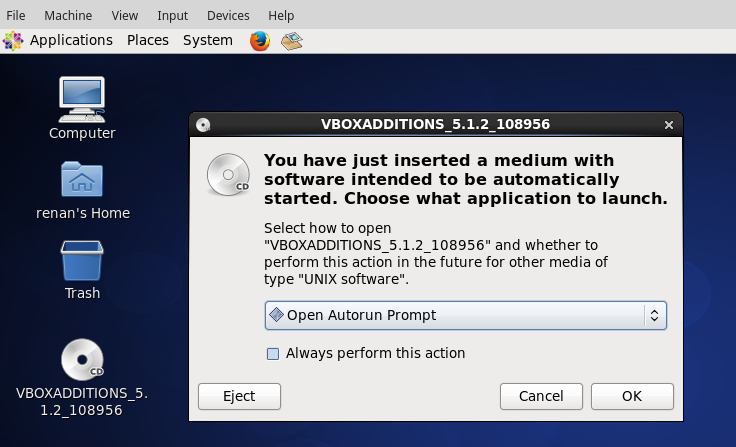Open the System panel menu
The height and width of the screenshot is (447, 736).
208,40
